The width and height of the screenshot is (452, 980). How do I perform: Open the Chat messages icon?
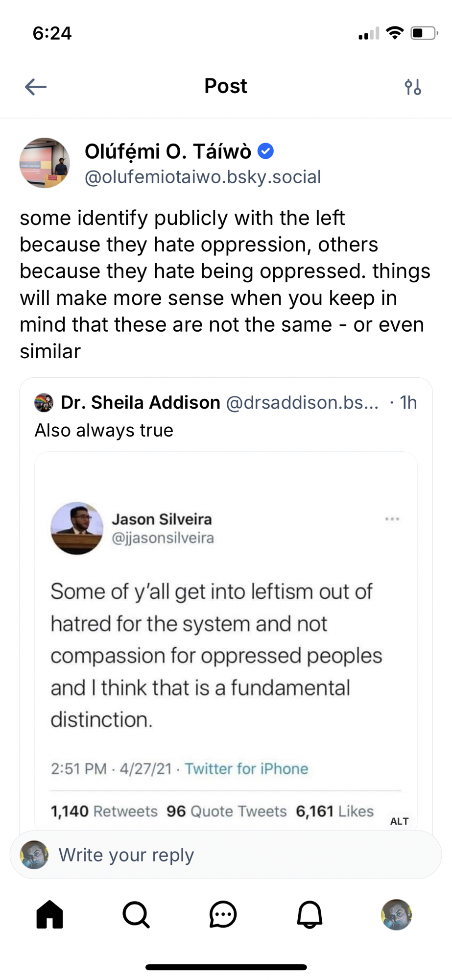[x=223, y=914]
